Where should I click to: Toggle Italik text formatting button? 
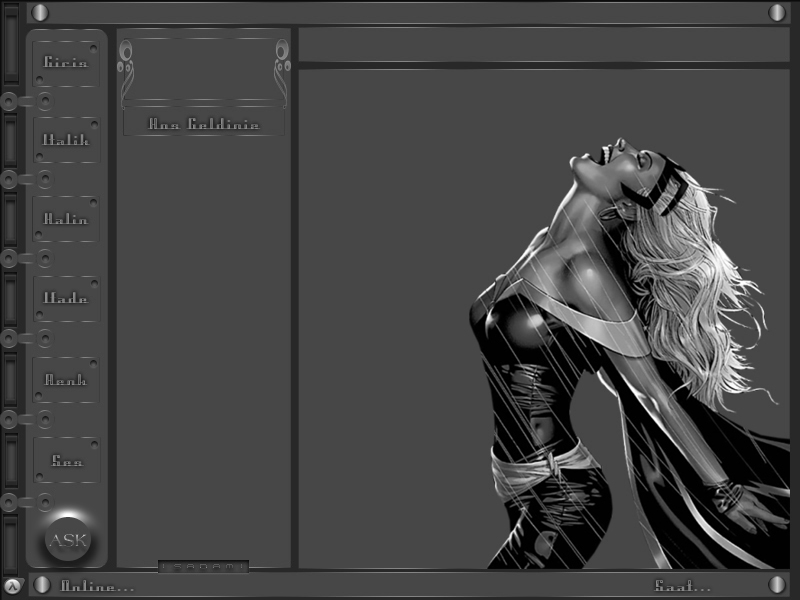66,140
